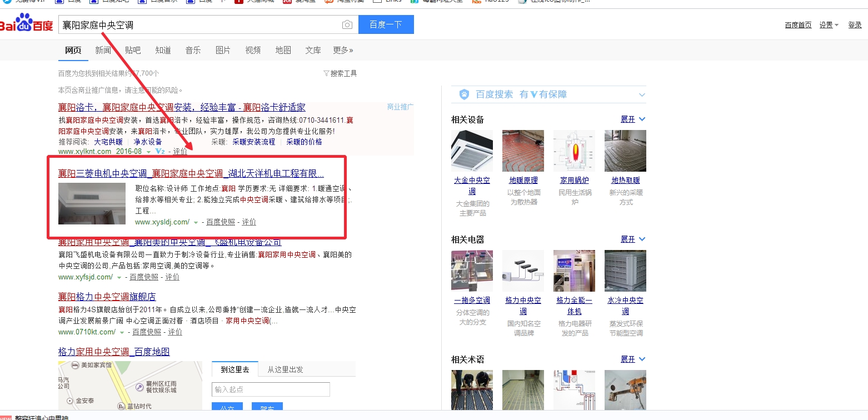Click the 大金中央空调 caption link
Image resolution: width=868 pixels, height=420 pixels.
click(x=472, y=186)
